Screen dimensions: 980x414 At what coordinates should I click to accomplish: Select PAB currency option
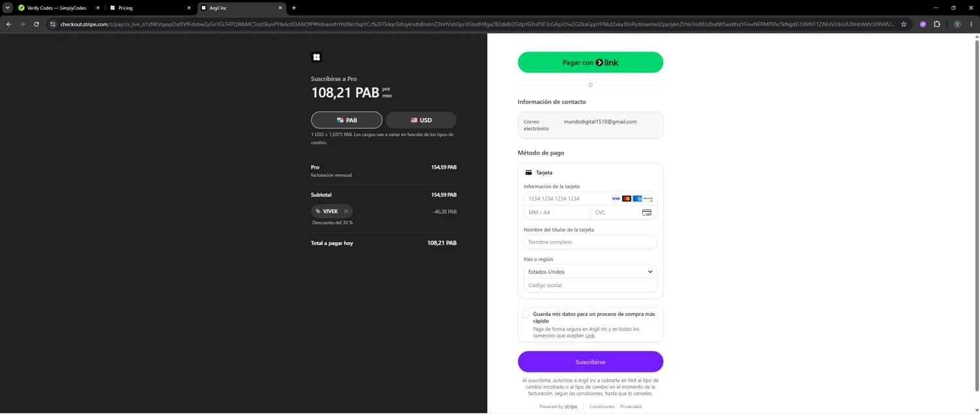click(x=346, y=120)
